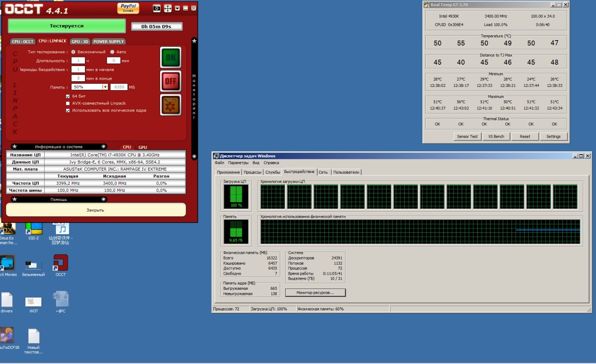
Task: Toggle Использовать все логические ядра checkbox
Action: pyautogui.click(x=68, y=110)
